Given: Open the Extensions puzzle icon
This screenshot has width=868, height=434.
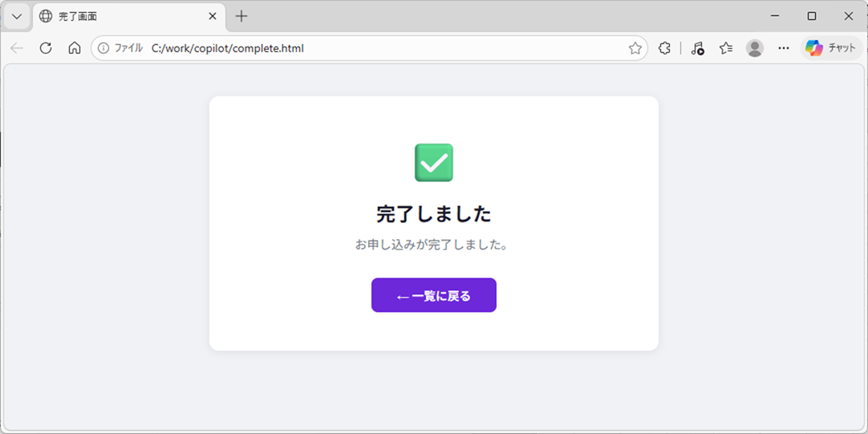Looking at the screenshot, I should tap(664, 48).
